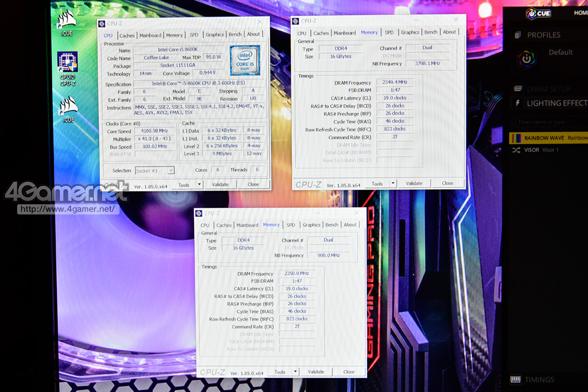Click Level 3 cache 9 MBytes value
The height and width of the screenshot is (392, 588).
[x=222, y=154]
